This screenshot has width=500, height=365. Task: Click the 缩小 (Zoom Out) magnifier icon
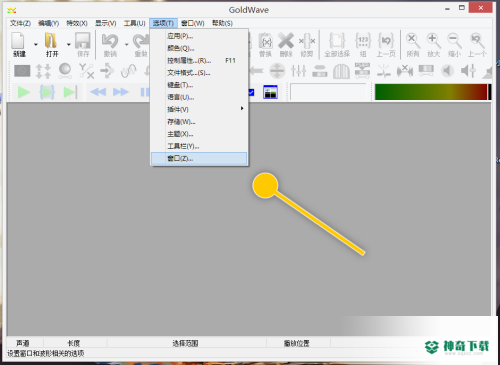(454, 41)
